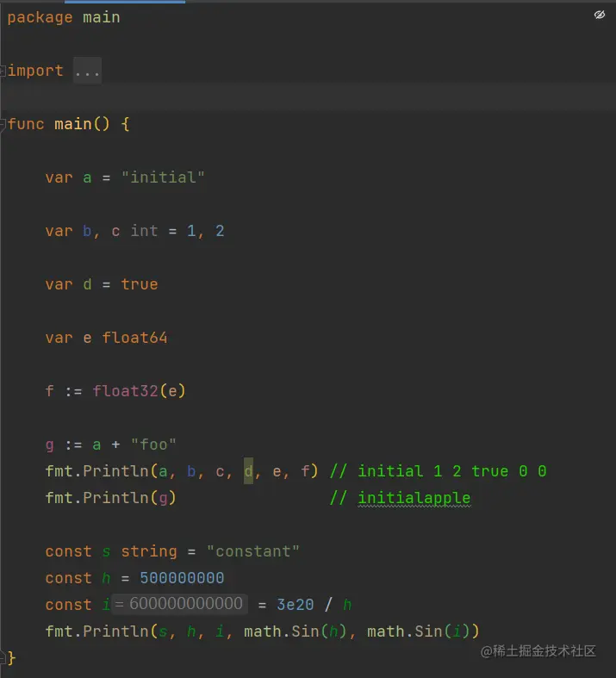Click the inlay hint '= 600000000000'
Viewport: 616px width, 678px height.
click(180, 604)
